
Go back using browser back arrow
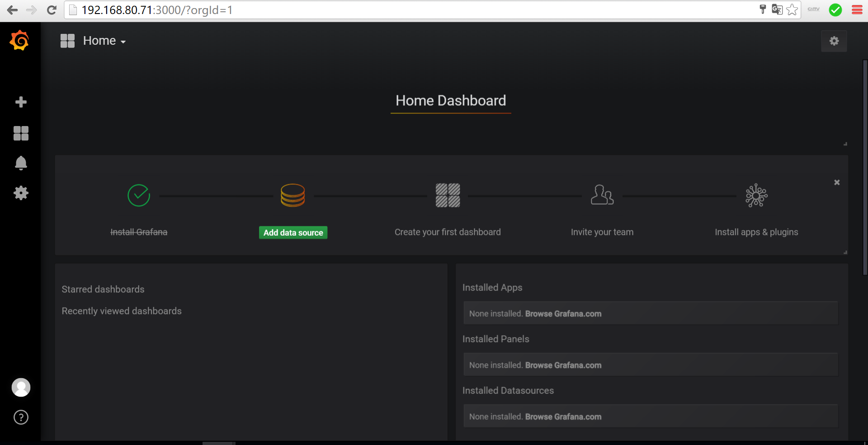(x=12, y=10)
